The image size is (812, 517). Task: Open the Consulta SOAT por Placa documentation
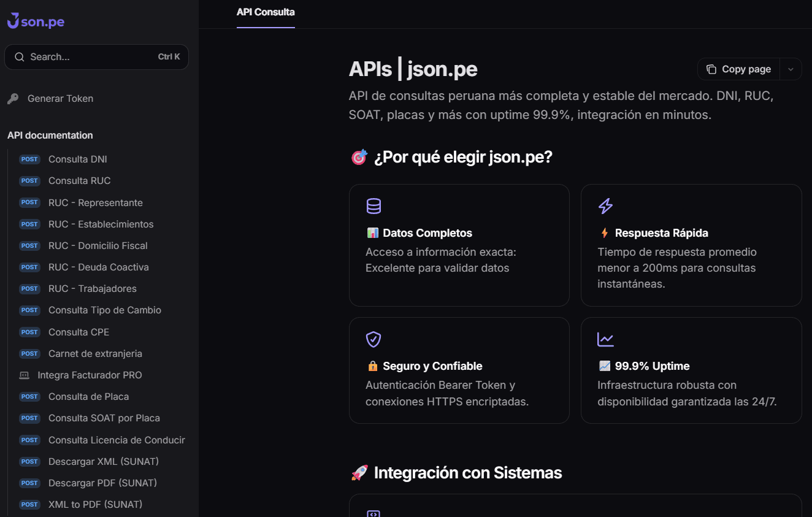103,418
